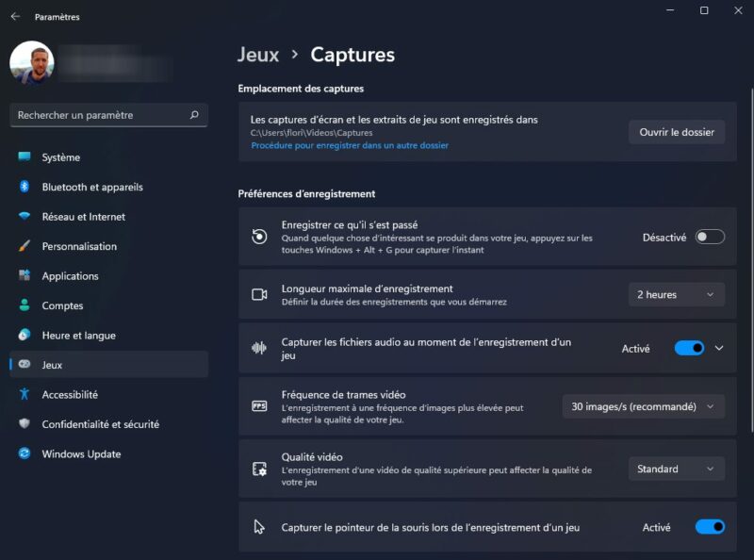Enable the 'Enregistrer ce qu'il s'est passé' toggle
This screenshot has width=754, height=560.
(x=710, y=238)
